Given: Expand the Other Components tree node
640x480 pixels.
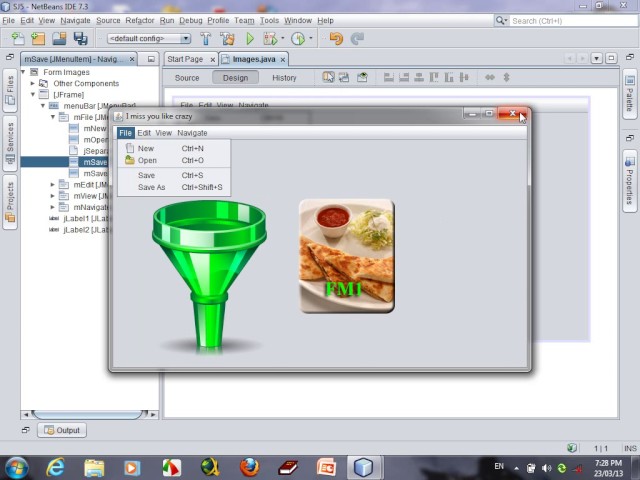Looking at the screenshot, I should (33, 83).
